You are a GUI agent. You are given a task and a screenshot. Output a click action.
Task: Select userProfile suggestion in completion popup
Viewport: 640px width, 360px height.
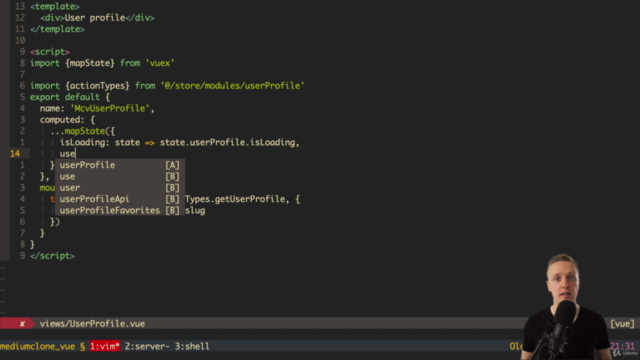120,165
